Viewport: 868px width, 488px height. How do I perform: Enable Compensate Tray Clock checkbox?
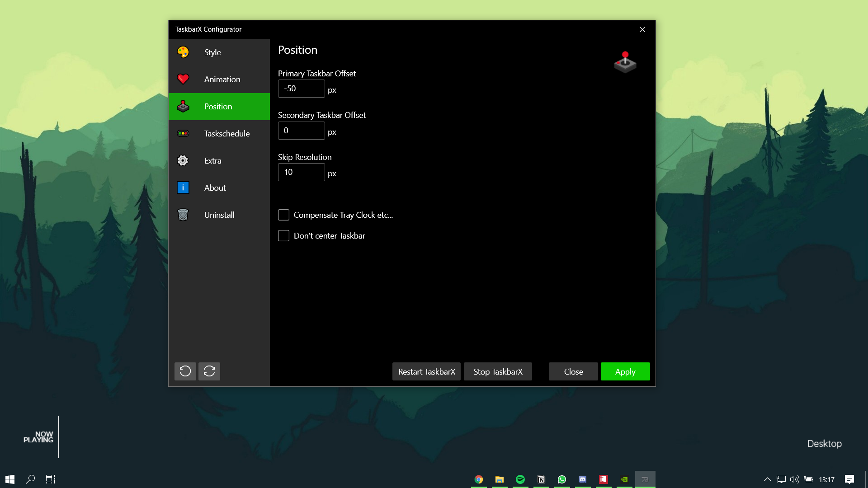click(283, 215)
